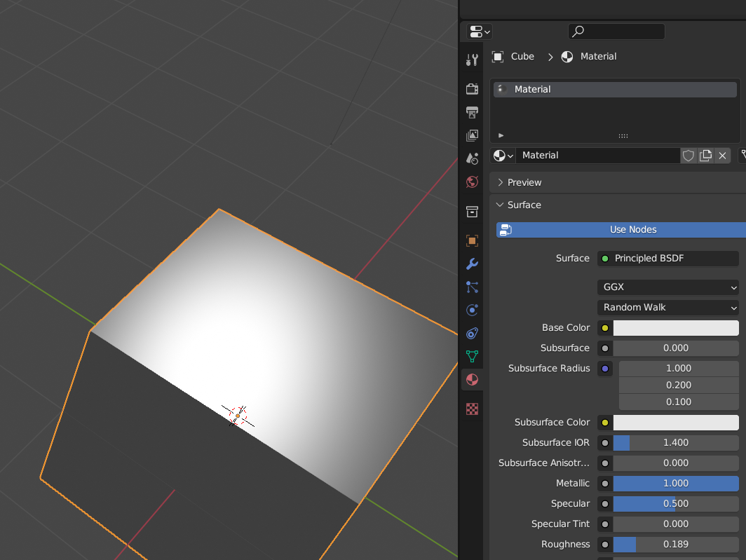Open the Random Walk subsurface dropdown

pyautogui.click(x=667, y=308)
